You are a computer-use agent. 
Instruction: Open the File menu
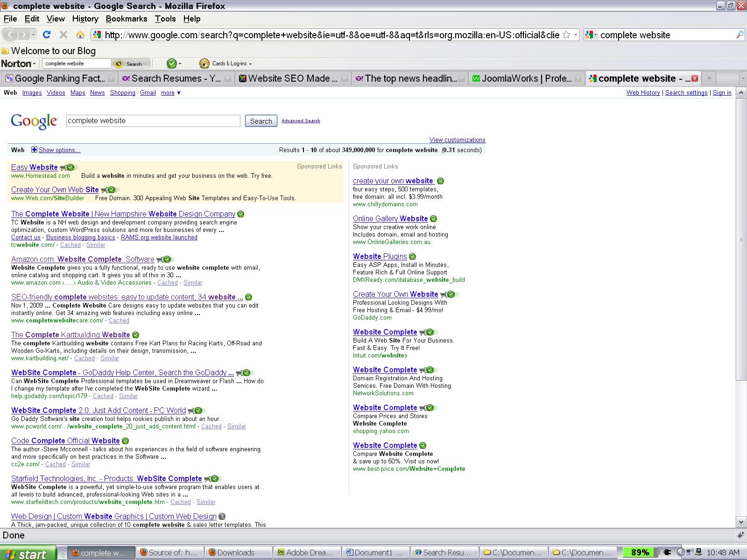pyautogui.click(x=10, y=19)
